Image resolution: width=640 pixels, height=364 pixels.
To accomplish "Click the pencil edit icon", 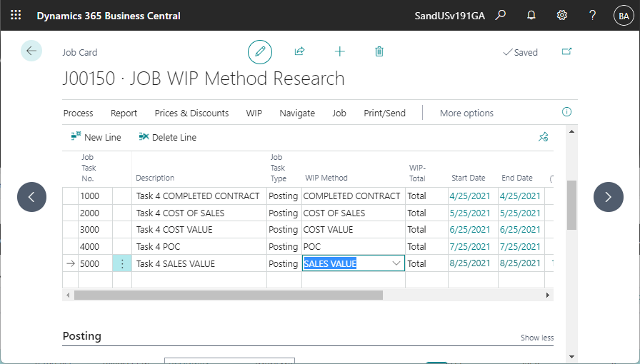I will [x=260, y=52].
